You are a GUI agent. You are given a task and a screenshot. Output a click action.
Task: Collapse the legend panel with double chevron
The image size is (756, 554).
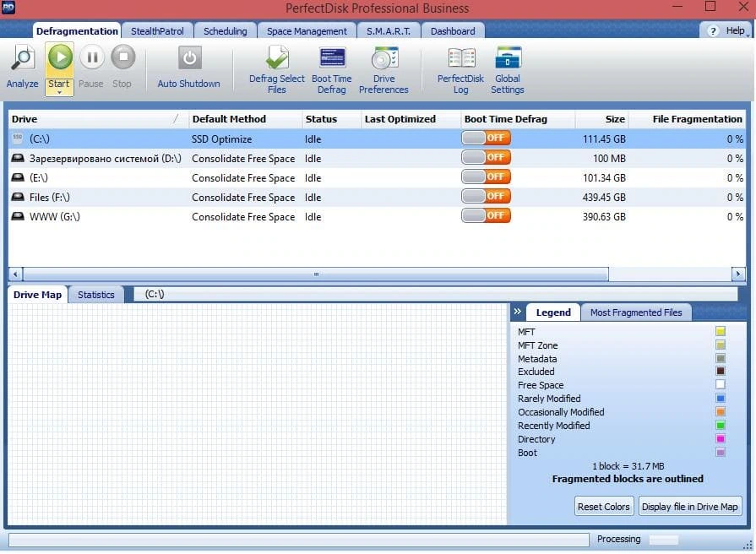pos(517,312)
